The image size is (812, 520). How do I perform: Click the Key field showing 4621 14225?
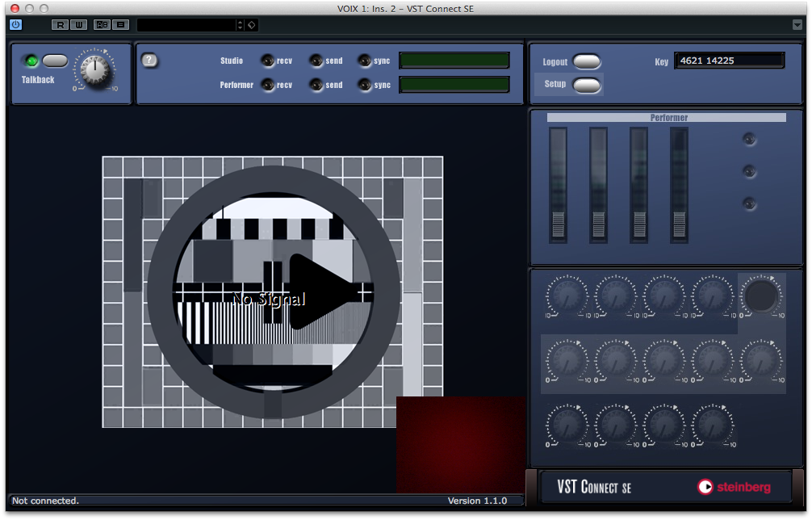pos(729,61)
